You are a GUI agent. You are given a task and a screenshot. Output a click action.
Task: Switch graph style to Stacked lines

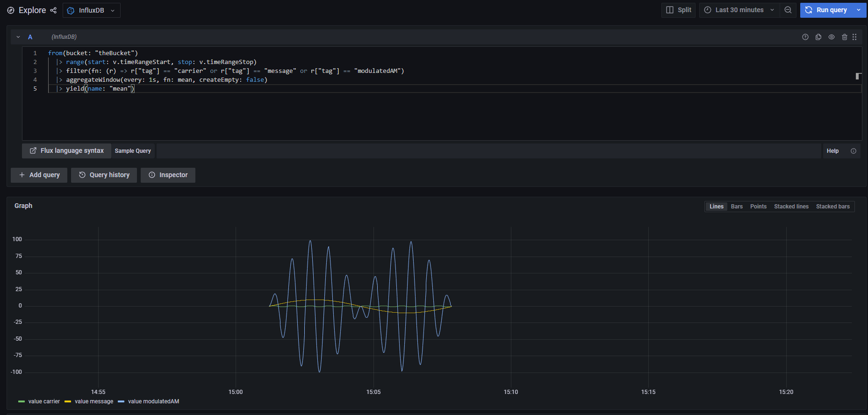(791, 207)
